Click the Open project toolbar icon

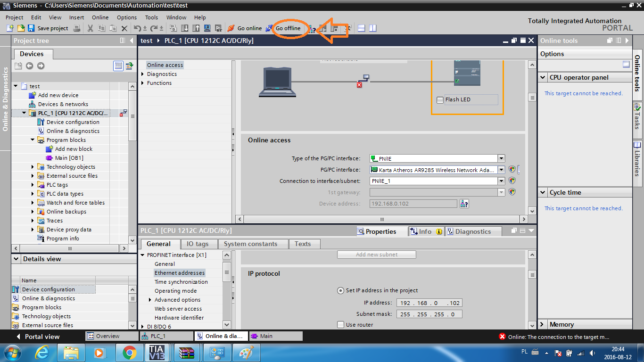point(21,28)
